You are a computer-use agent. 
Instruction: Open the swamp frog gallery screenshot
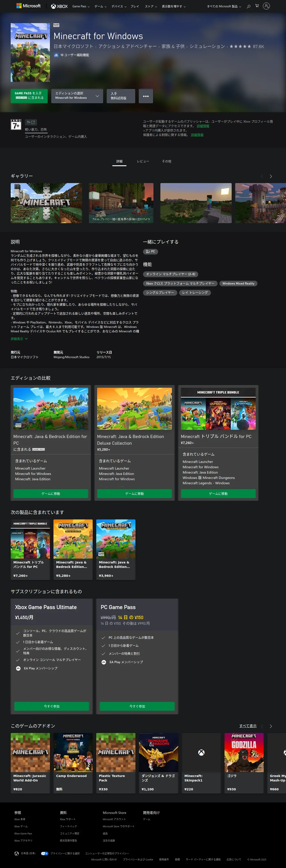click(x=121, y=203)
